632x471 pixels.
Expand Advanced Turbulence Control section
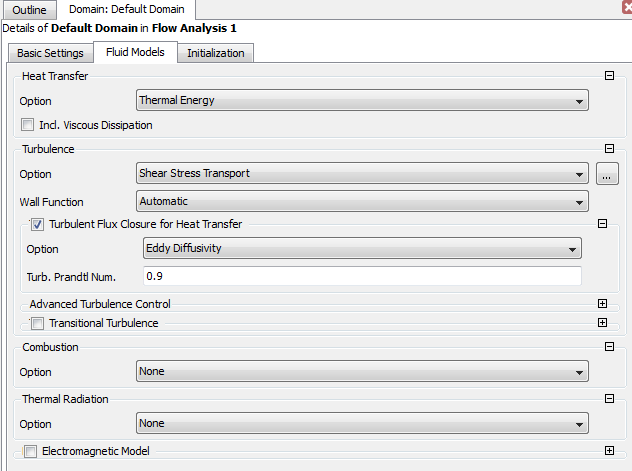(x=602, y=304)
